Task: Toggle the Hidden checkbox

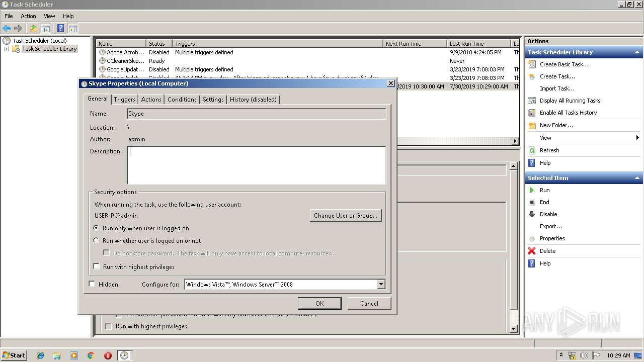Action: pyautogui.click(x=92, y=284)
